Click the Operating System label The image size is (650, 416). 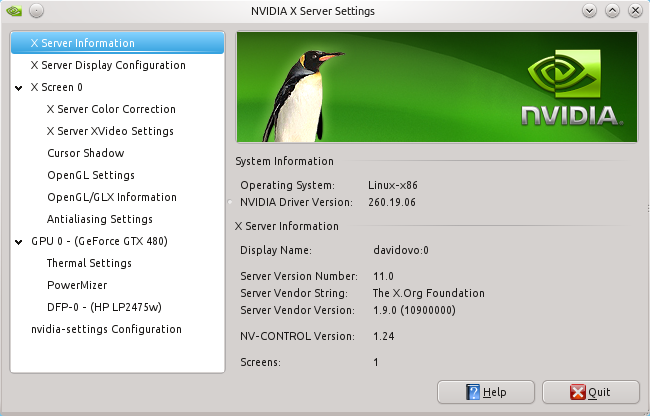(x=287, y=185)
